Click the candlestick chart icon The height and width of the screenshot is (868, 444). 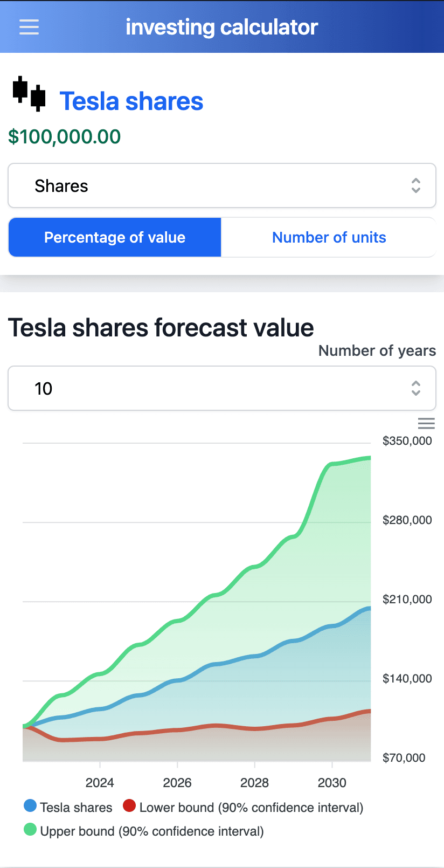coord(29,94)
